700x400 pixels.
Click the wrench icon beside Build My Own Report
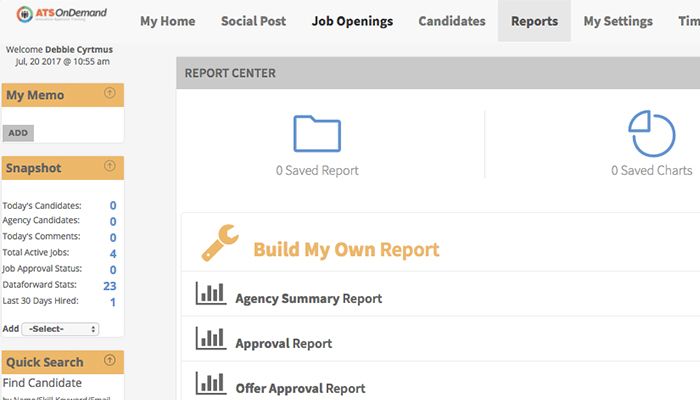(220, 242)
